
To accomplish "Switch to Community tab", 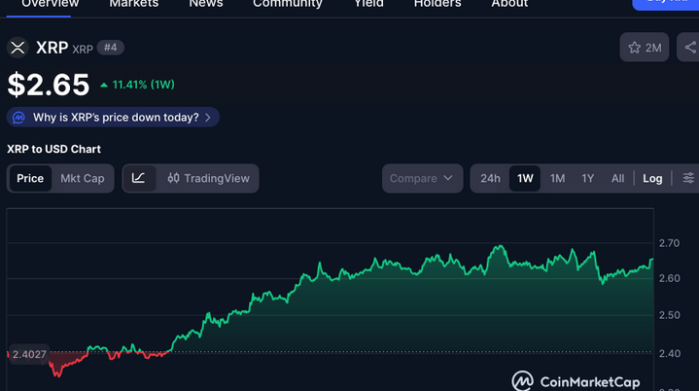I will [288, 4].
